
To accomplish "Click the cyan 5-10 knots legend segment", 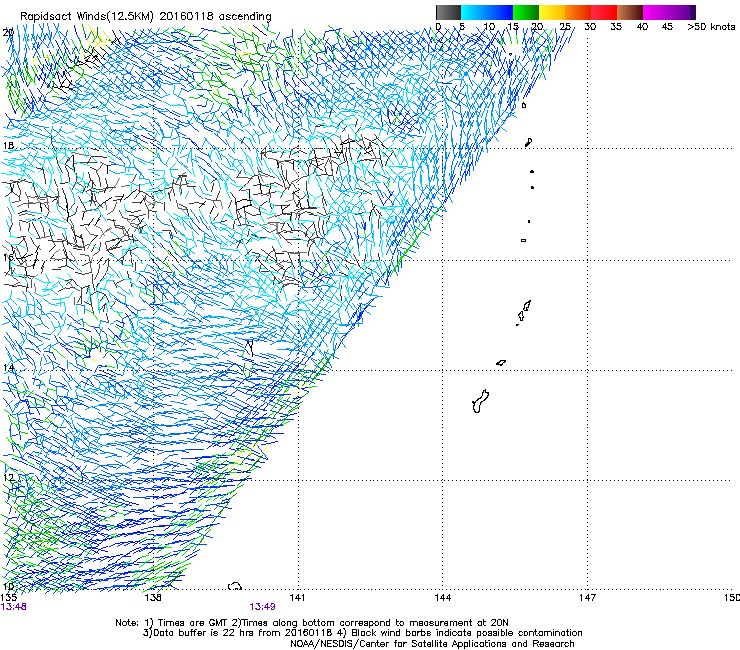I will point(473,12).
